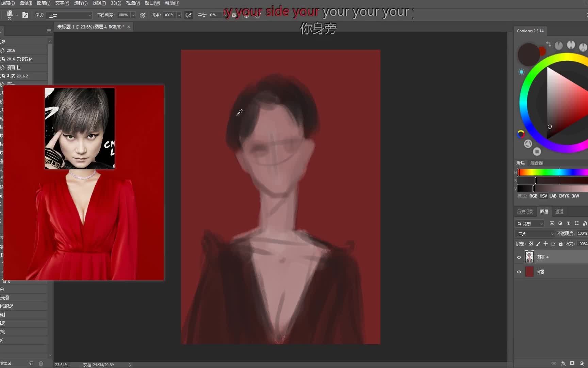Adjust the S saturation slider

(553, 181)
